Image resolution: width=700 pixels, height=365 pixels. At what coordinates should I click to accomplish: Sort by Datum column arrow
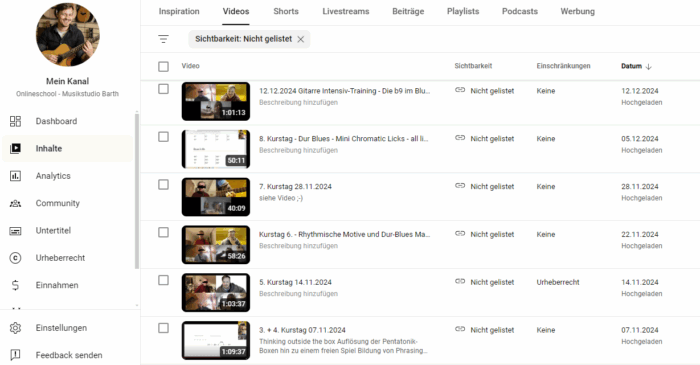point(649,66)
